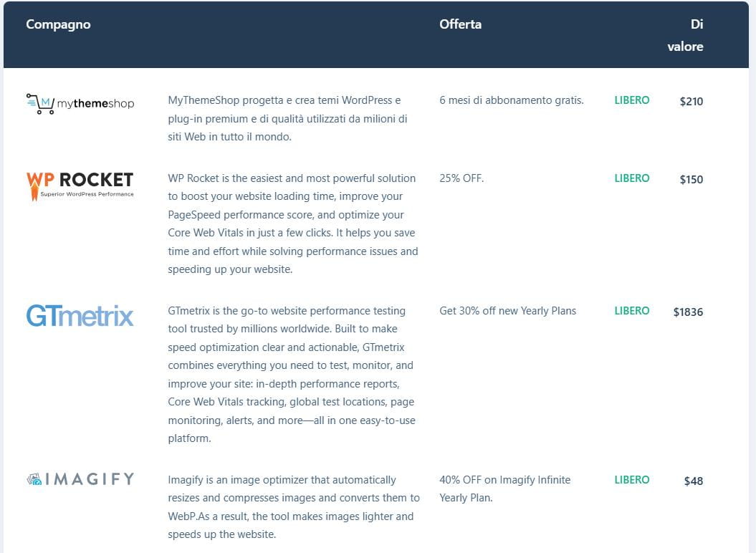Click the MyThemeShop description text
756x553 pixels.
(288, 118)
